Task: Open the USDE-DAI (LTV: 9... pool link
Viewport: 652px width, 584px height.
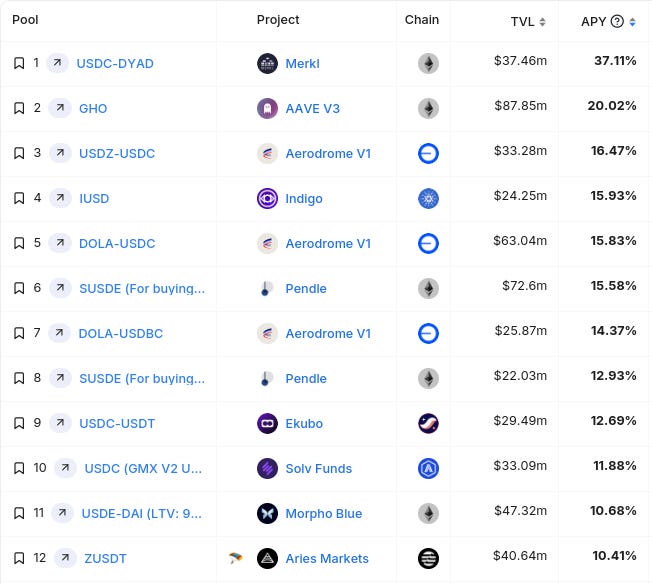Action: 141,513
